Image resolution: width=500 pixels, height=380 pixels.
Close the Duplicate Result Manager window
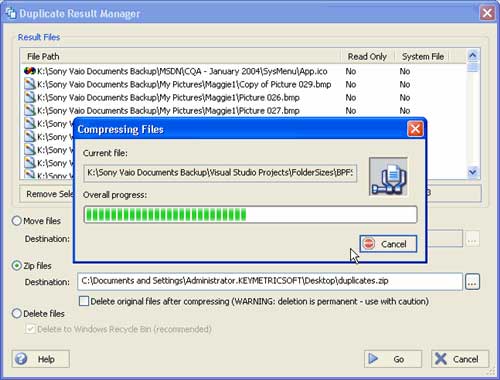[487, 13]
